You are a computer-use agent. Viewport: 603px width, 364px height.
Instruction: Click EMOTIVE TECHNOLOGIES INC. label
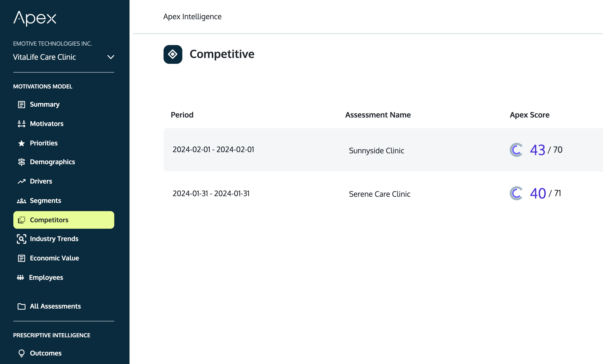(52, 44)
